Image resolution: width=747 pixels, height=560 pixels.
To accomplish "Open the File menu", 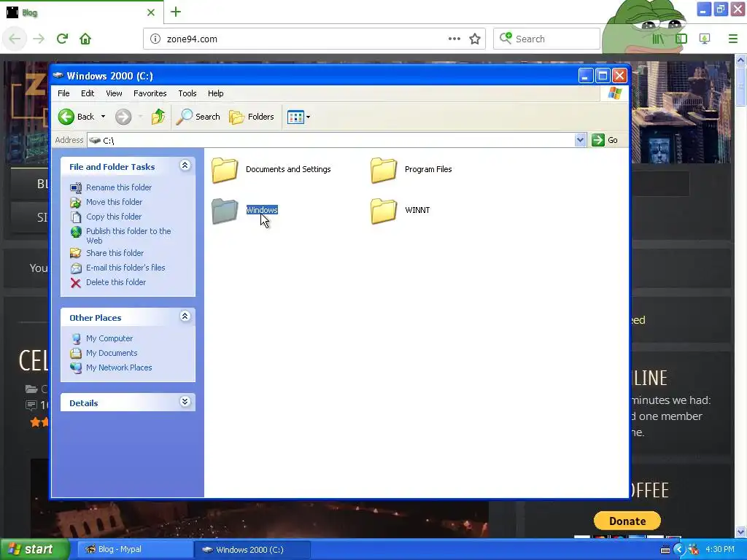I will [63, 93].
